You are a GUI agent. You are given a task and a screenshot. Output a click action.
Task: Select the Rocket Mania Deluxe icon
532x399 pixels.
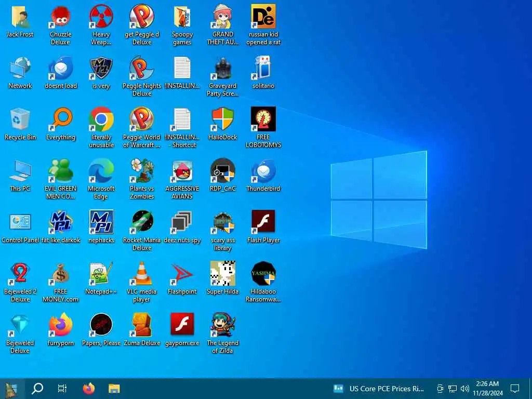point(142,222)
